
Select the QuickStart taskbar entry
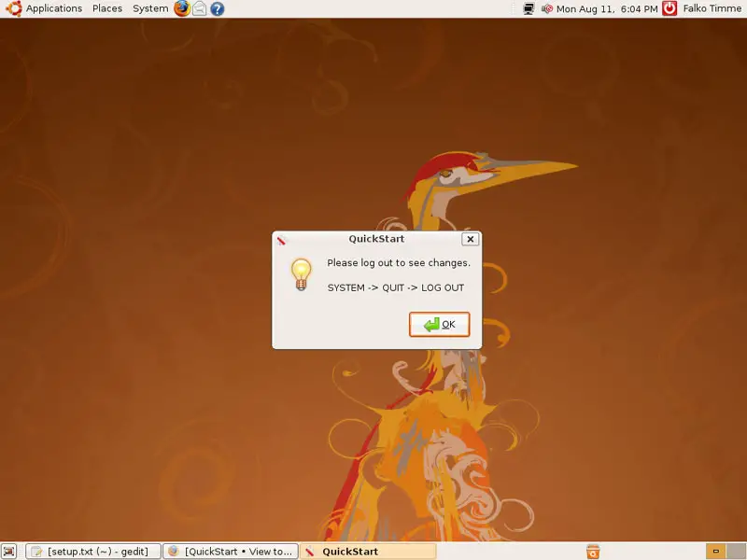(x=368, y=552)
